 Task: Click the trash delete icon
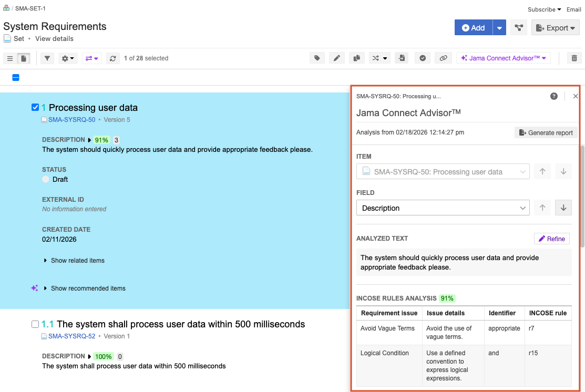click(x=574, y=58)
